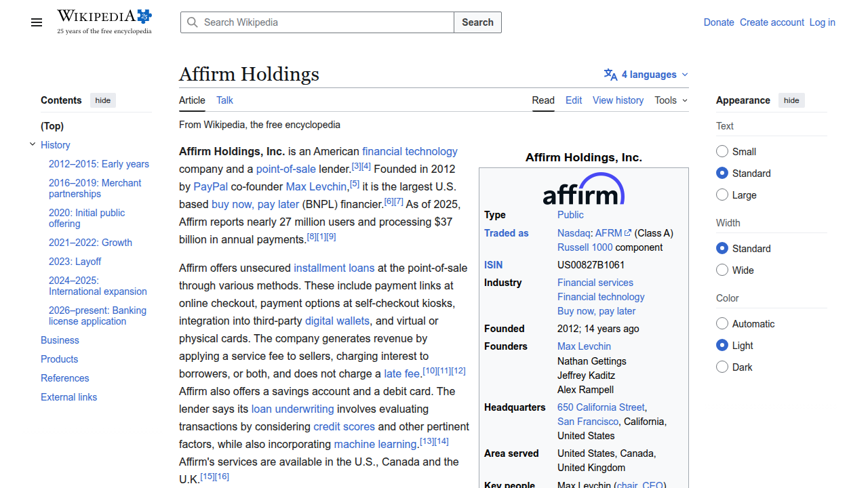Go to References section in contents
The width and height of the screenshot is (868, 488).
(x=65, y=378)
